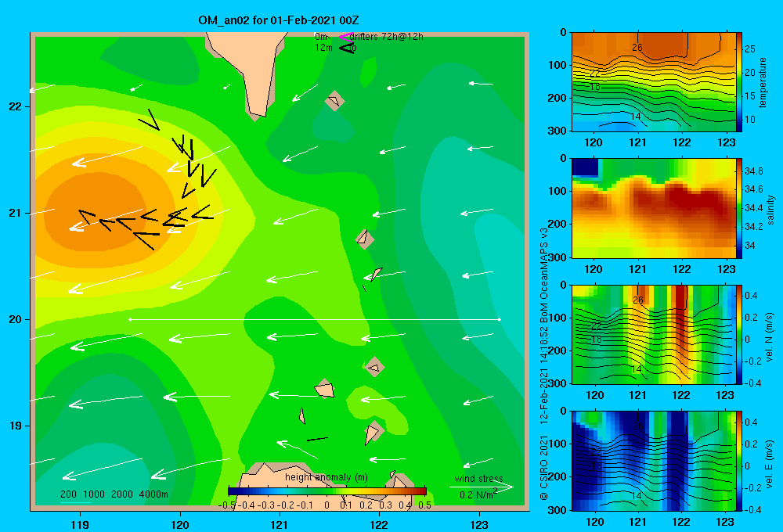Viewport: 783px width, 532px height.
Task: Click longitude label '121' on main map
Action: (x=280, y=524)
